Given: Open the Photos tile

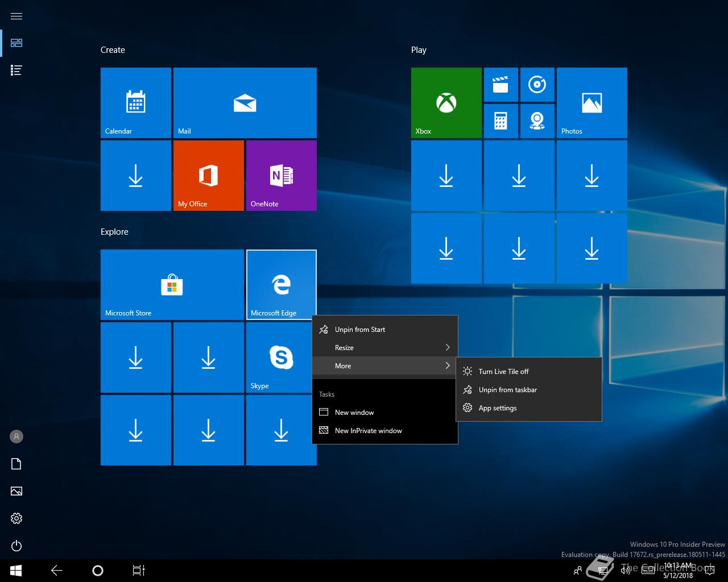Looking at the screenshot, I should pos(592,103).
